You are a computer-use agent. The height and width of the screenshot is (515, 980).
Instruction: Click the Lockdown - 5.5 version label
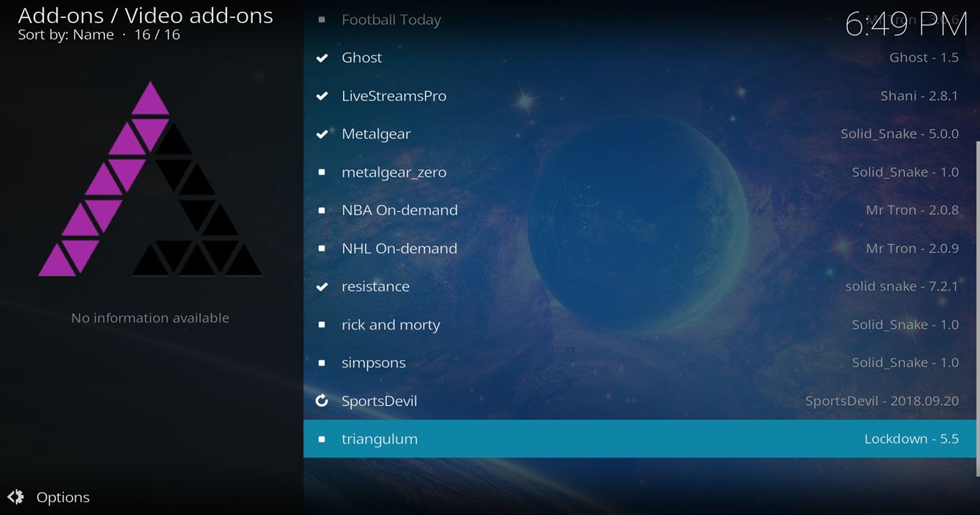(911, 439)
